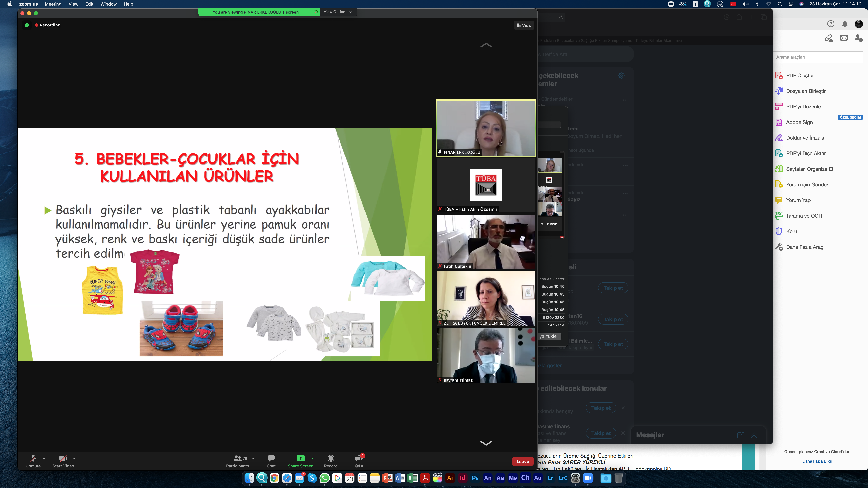Select the TÜBA – Fatih Akın Özdemir tile
868x488 pixels.
tap(486, 185)
